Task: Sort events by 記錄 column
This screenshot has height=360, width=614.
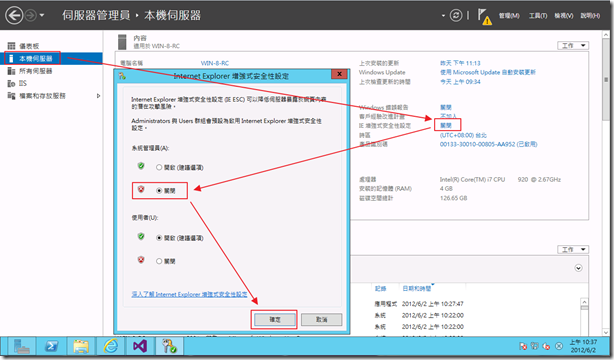Action: pos(380,289)
